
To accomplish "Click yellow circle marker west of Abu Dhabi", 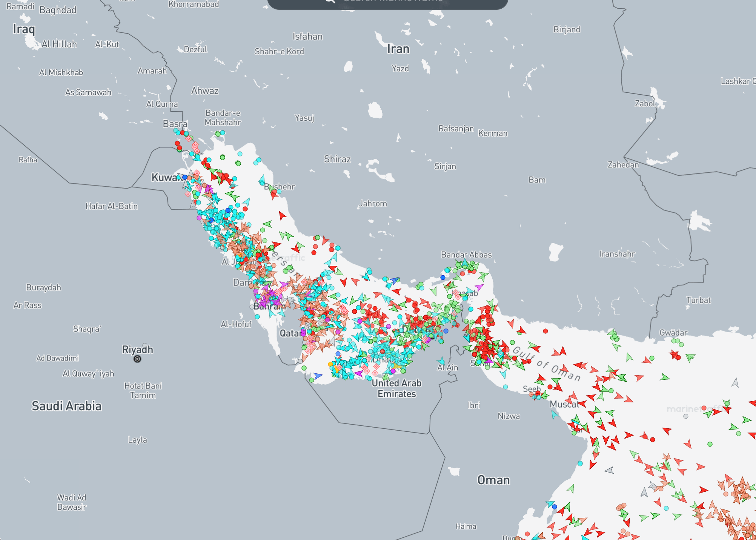I will pos(331,364).
